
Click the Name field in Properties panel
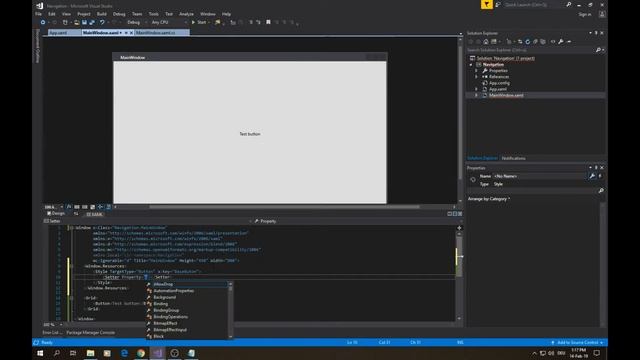tap(539, 176)
